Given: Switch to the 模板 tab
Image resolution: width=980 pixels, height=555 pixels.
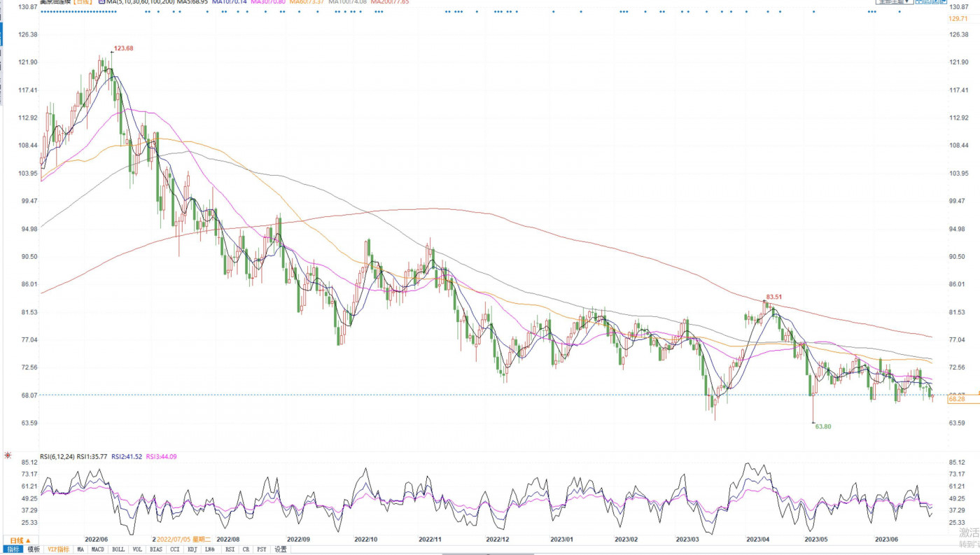Looking at the screenshot, I should [x=34, y=549].
